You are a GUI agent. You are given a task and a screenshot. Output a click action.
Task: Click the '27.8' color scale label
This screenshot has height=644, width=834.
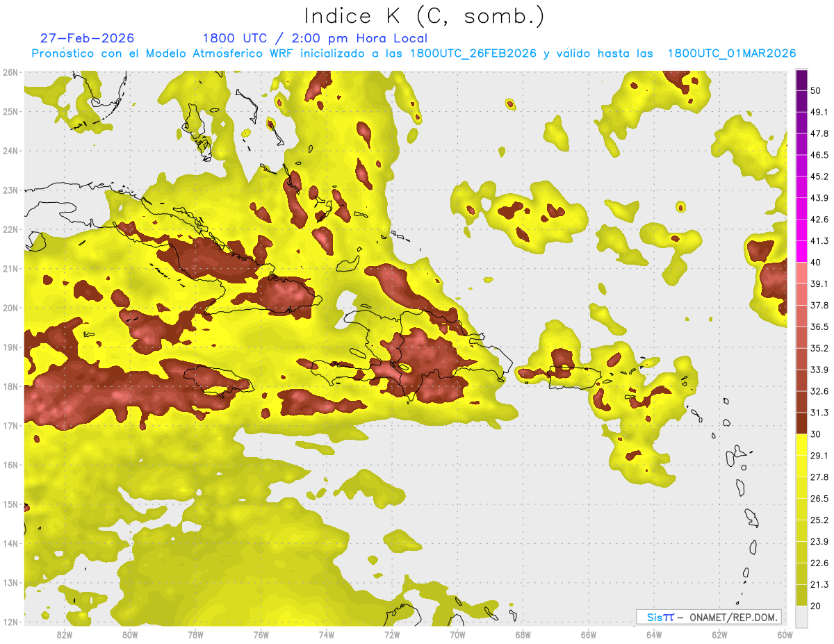tap(819, 477)
